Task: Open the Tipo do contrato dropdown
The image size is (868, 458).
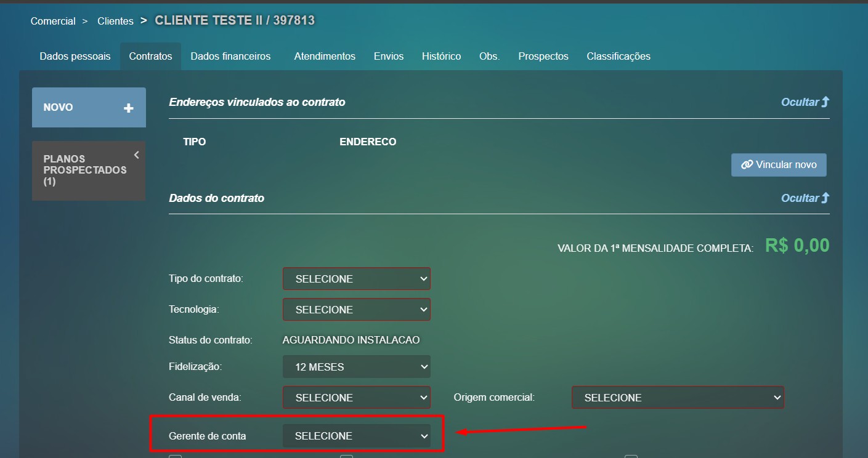Action: pos(356,279)
